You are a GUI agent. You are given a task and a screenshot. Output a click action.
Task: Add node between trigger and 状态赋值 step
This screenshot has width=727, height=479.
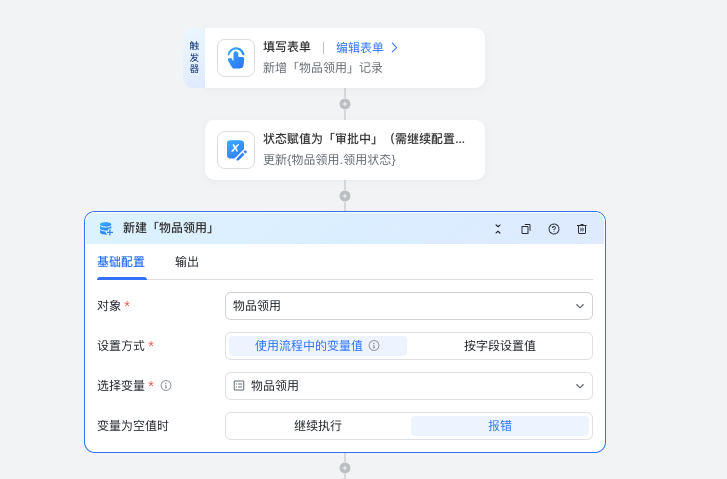(345, 104)
